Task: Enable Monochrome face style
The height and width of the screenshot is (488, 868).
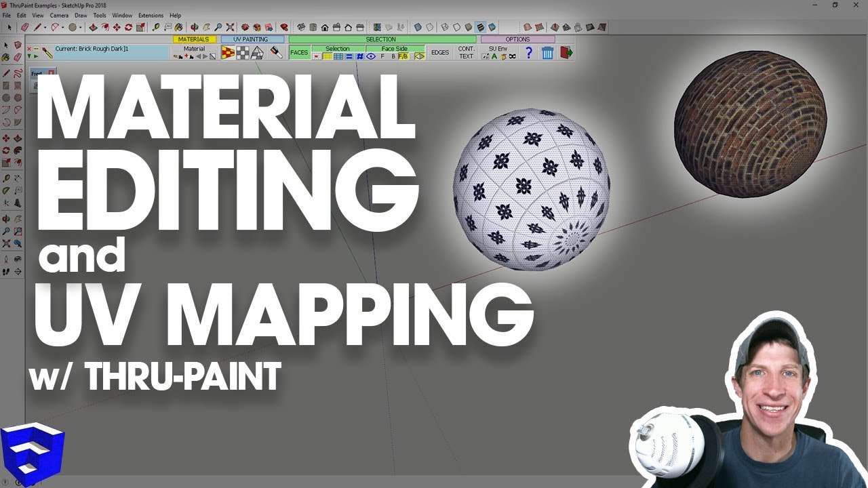Action: [492, 27]
